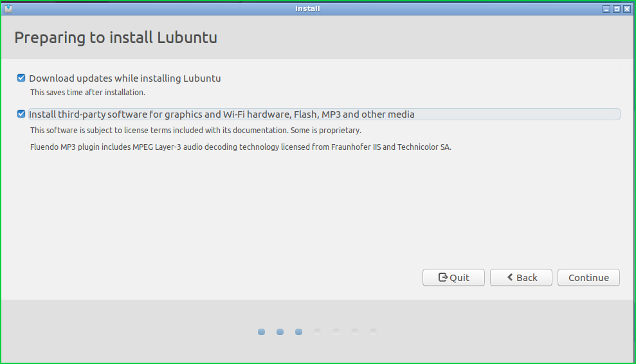Click the Fluendo MP3 plugin notice
The height and width of the screenshot is (364, 636).
(x=241, y=147)
